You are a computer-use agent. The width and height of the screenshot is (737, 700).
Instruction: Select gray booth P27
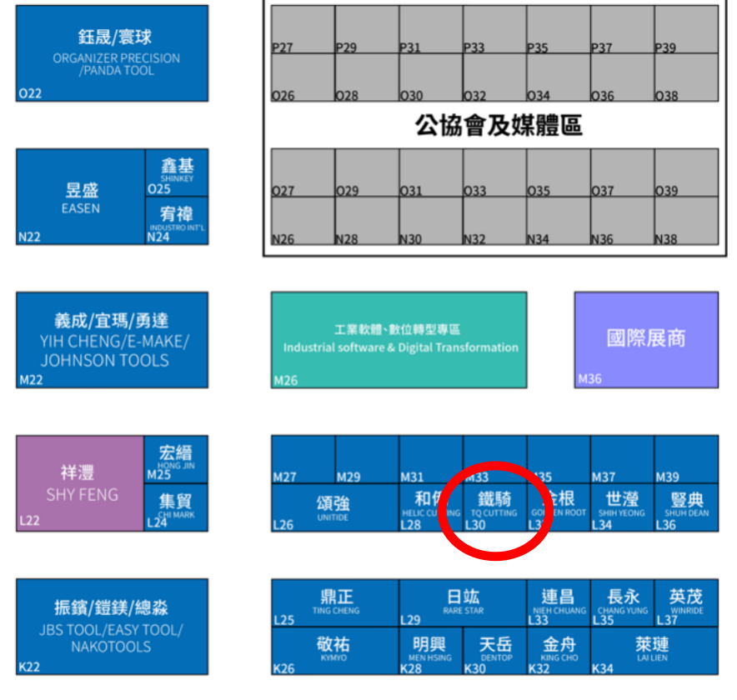(x=303, y=29)
